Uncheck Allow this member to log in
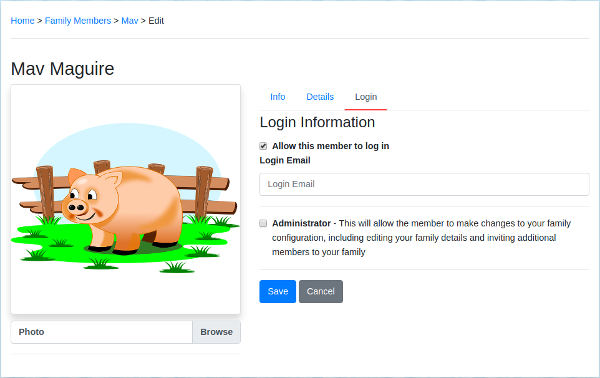600x378 pixels. [x=263, y=146]
